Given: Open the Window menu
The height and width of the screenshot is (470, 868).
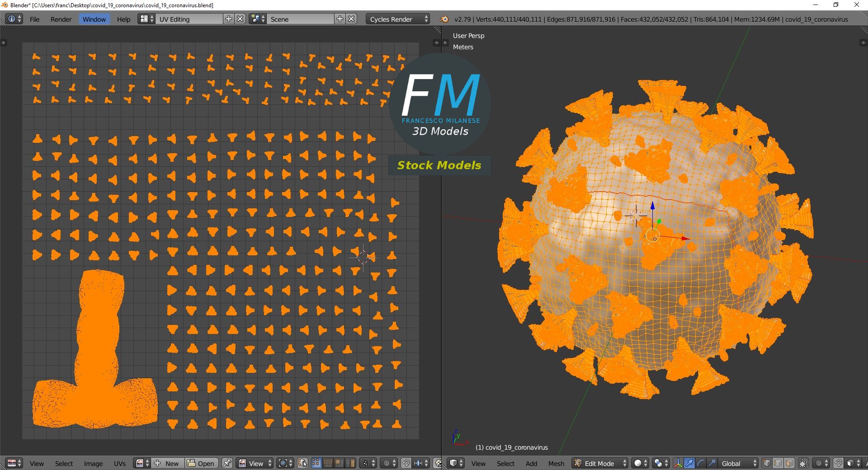Looking at the screenshot, I should (x=94, y=19).
